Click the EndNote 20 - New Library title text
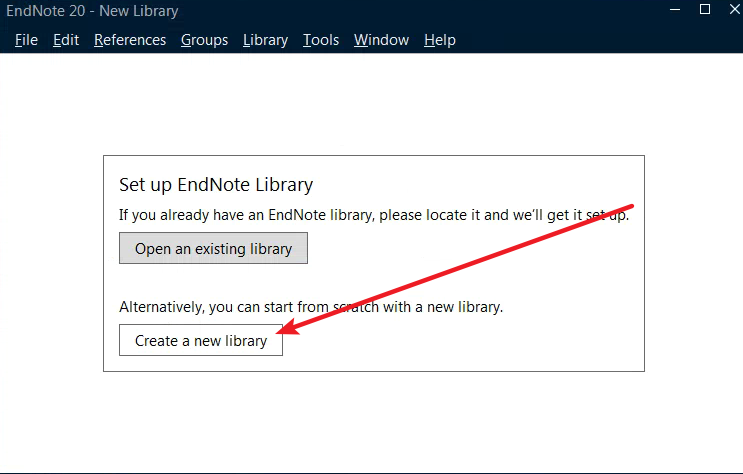The width and height of the screenshot is (743, 474). (92, 10)
